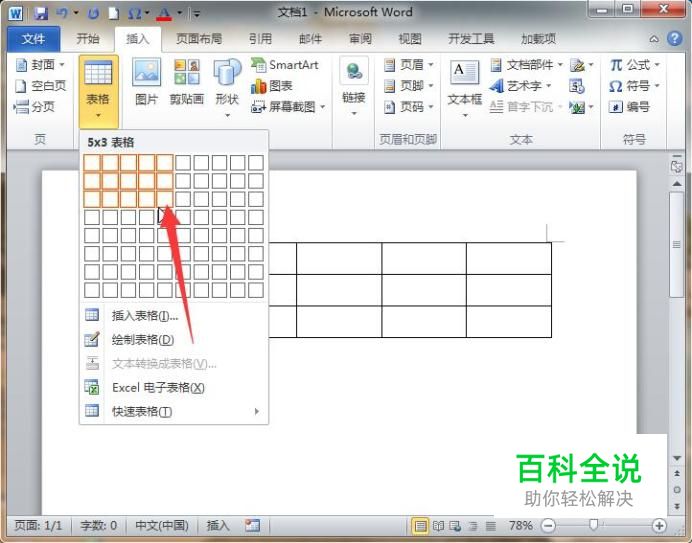Open the Shapes (形状) gallery

point(227,88)
